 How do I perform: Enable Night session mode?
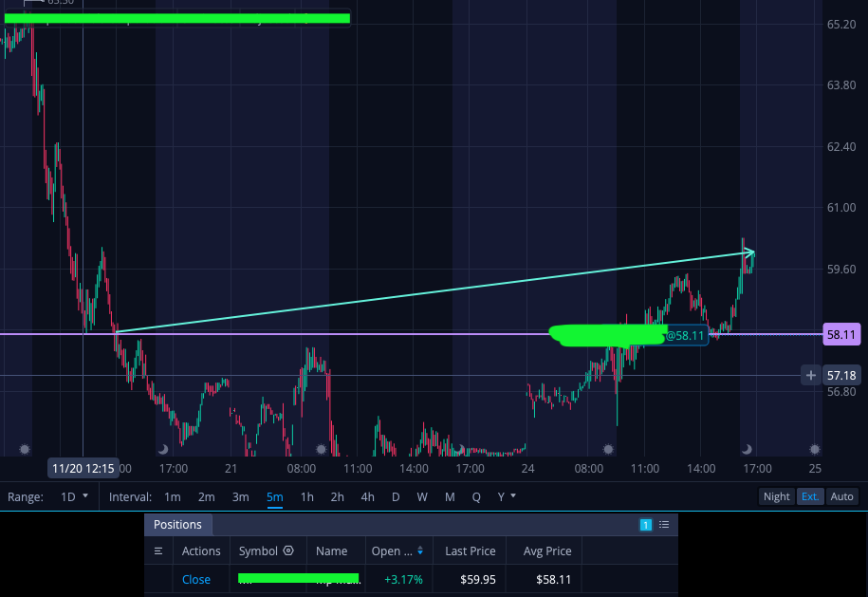point(776,496)
